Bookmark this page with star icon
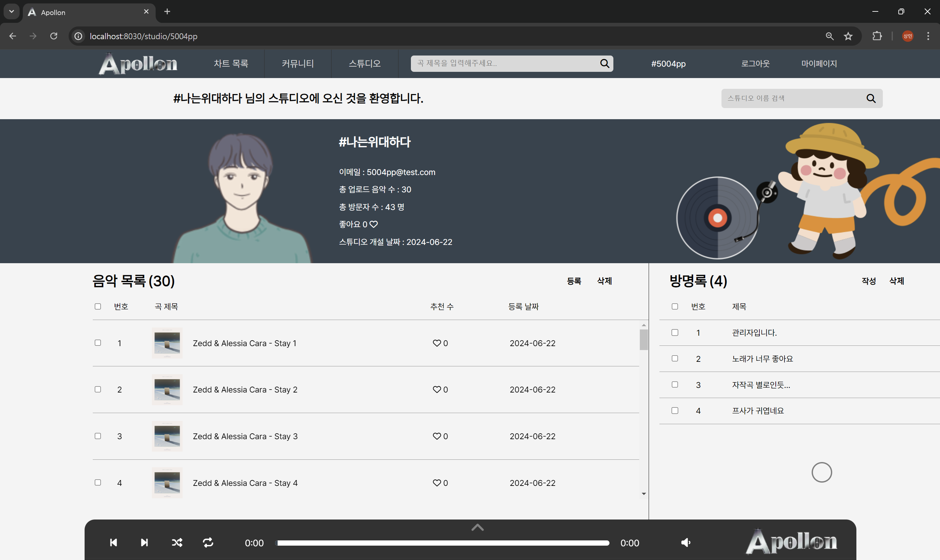Image resolution: width=940 pixels, height=560 pixels. click(848, 36)
